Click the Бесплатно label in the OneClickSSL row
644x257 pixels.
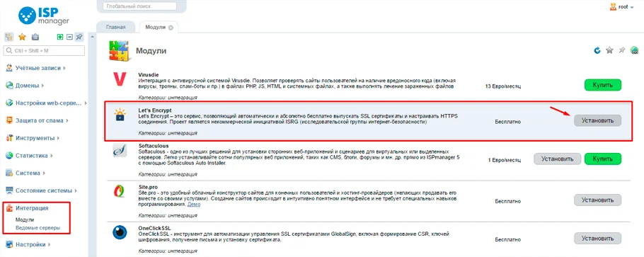coord(507,239)
